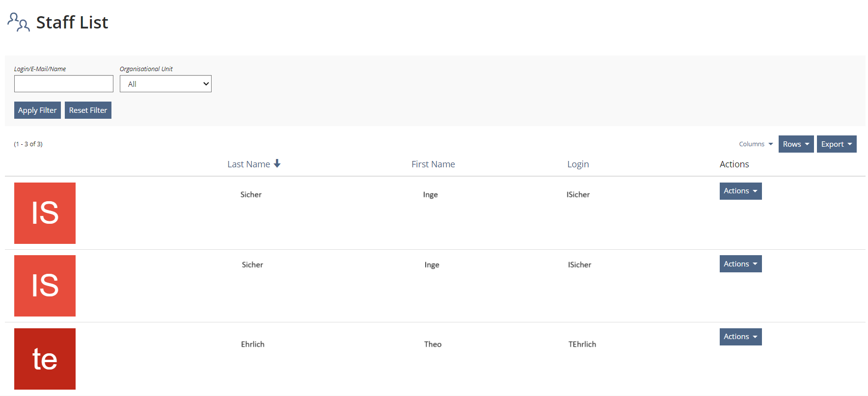Sort the table by Login header
This screenshot has width=868, height=396.
point(578,164)
